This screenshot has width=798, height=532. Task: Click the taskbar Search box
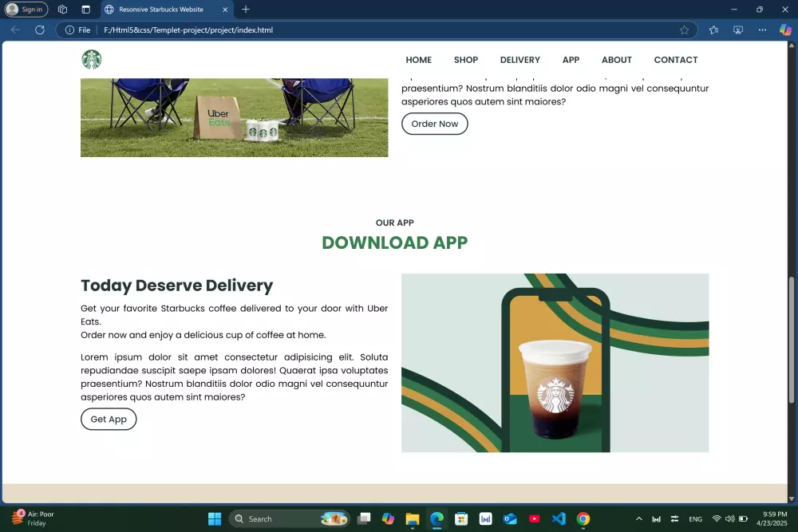pyautogui.click(x=289, y=518)
